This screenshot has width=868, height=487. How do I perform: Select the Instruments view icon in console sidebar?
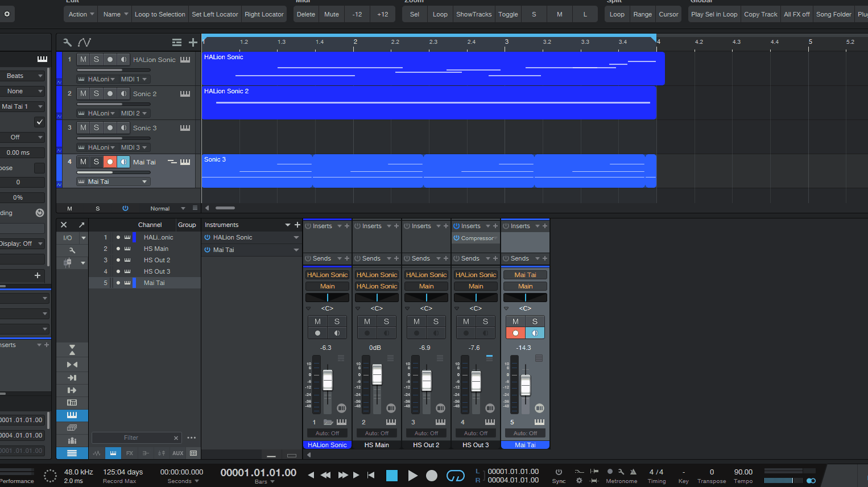click(x=72, y=415)
